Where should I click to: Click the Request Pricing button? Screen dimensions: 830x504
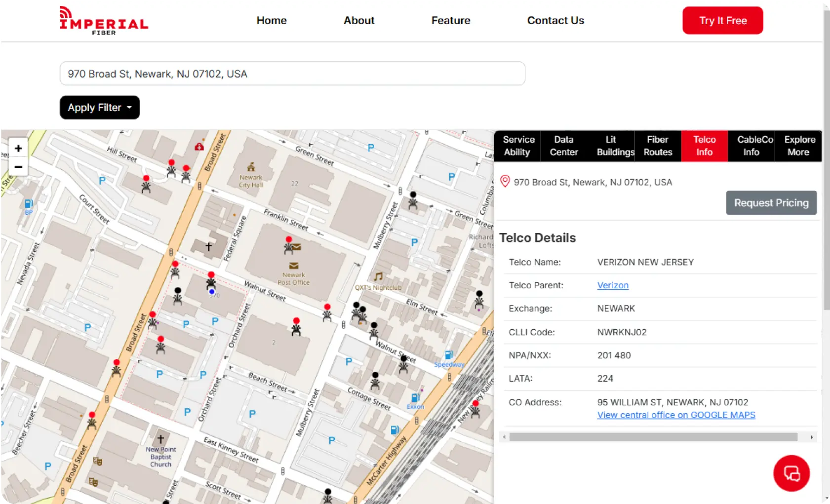pos(771,203)
